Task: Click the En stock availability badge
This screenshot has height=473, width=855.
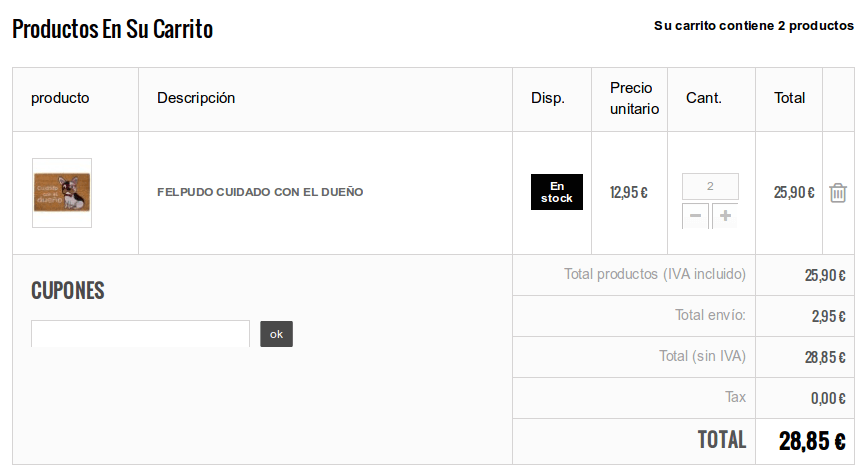Action: click(557, 192)
